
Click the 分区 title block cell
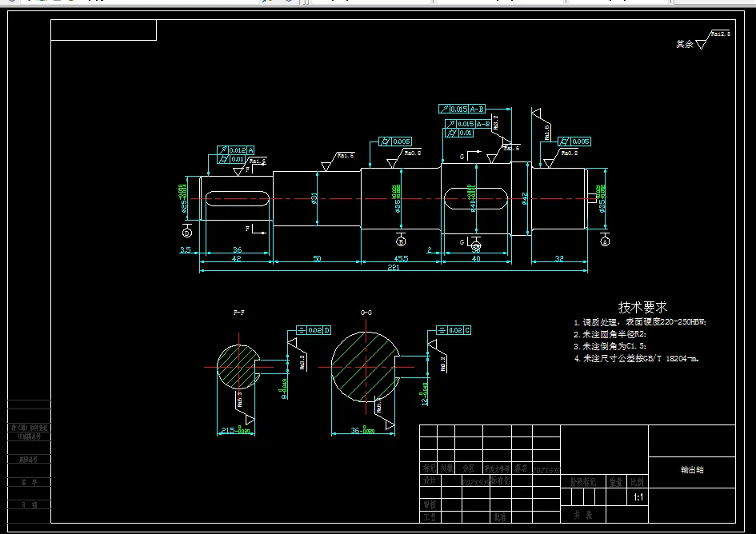(x=469, y=468)
